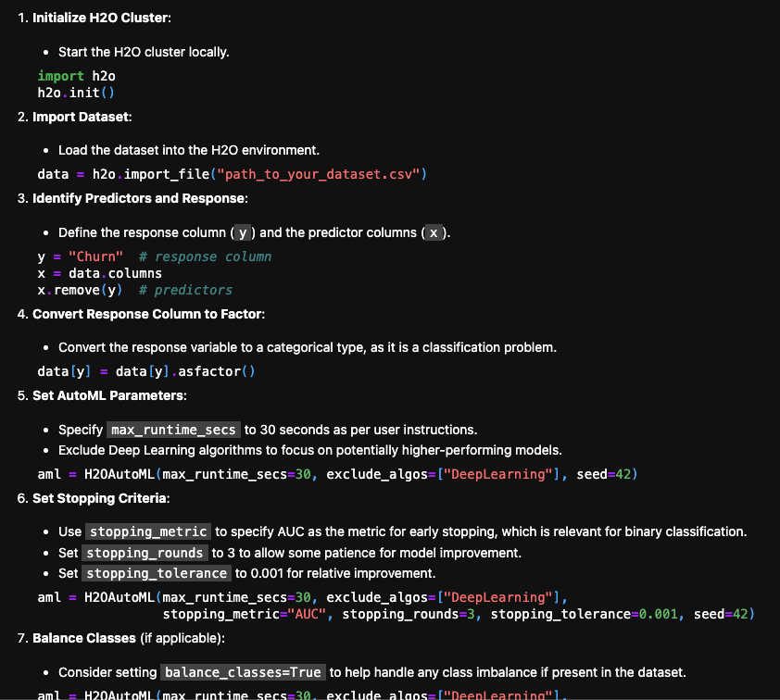Click the h2o.import_file code line

[x=233, y=174]
